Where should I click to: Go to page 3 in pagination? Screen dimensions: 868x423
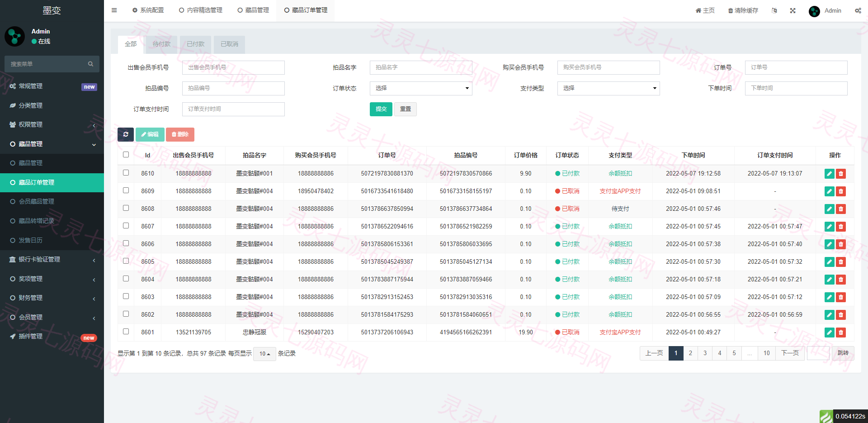pos(705,353)
